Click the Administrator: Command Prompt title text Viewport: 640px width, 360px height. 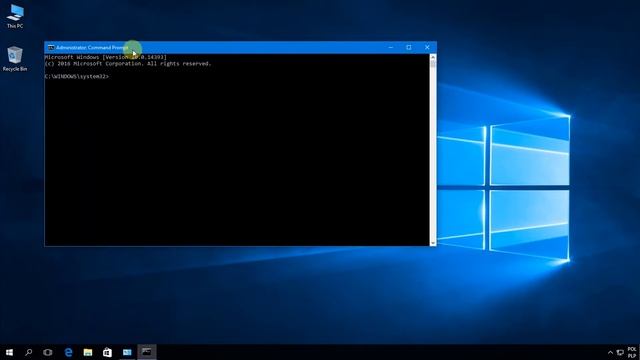(92, 48)
